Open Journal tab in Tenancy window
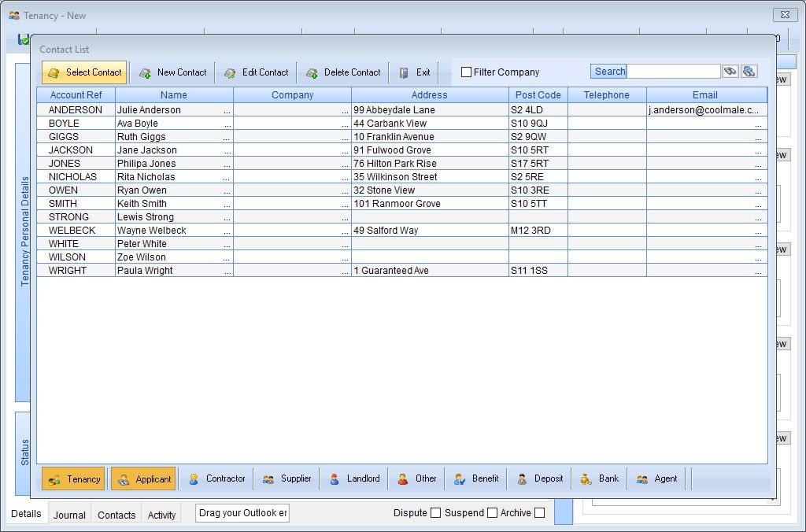Screen dimensions: 806x532 pos(69,515)
